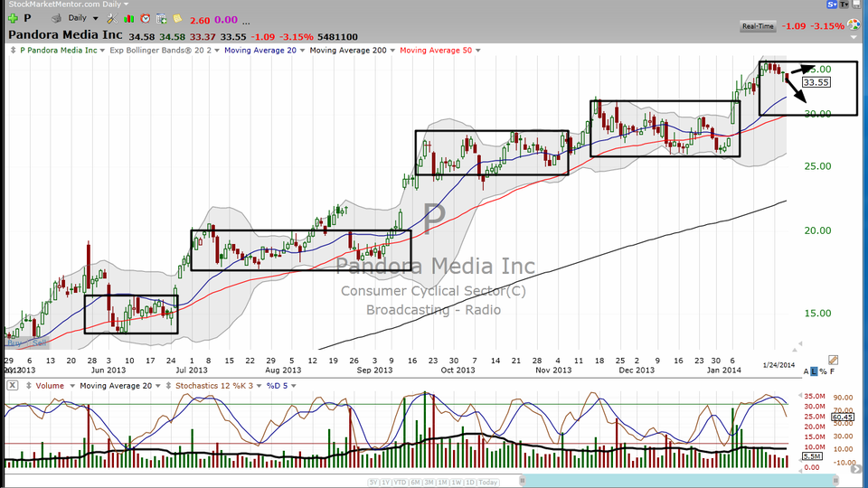Open the blue S dropdown icon

coord(832,4)
